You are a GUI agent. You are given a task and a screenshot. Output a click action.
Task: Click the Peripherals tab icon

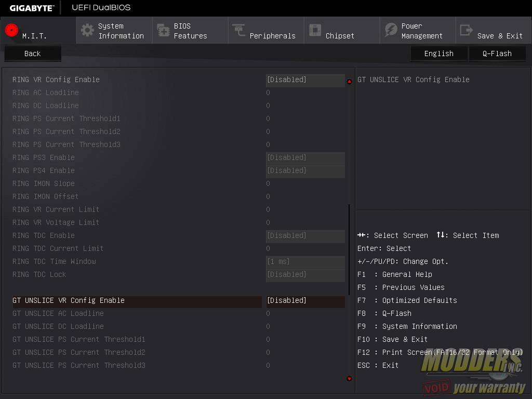point(239,30)
